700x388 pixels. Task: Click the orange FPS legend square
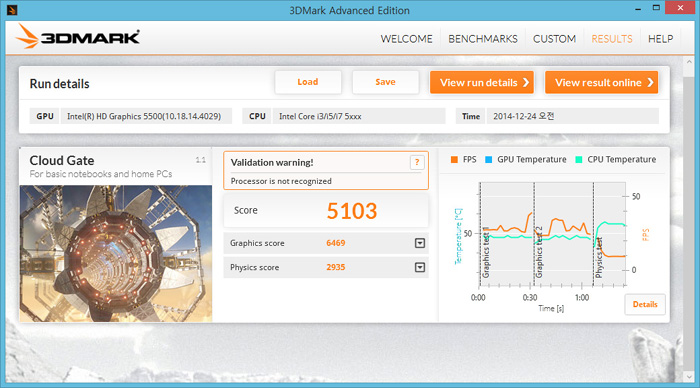pos(454,159)
